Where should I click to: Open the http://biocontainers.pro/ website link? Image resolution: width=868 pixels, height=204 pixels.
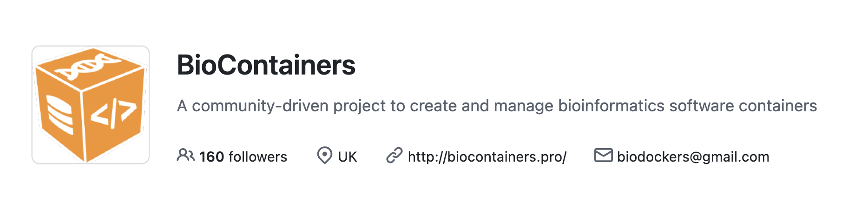coord(487,157)
